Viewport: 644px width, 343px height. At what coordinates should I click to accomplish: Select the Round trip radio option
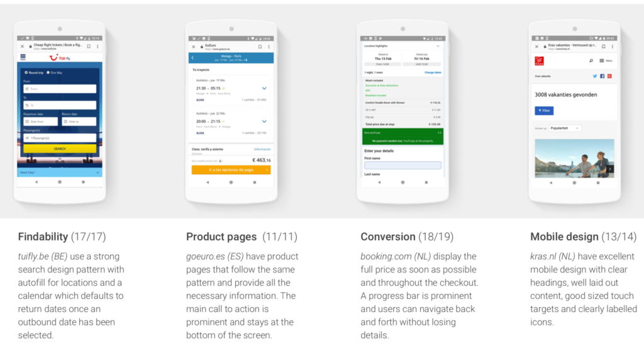click(x=34, y=73)
